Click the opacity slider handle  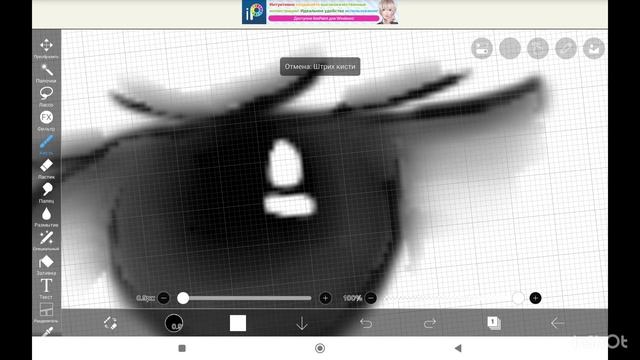tap(518, 298)
